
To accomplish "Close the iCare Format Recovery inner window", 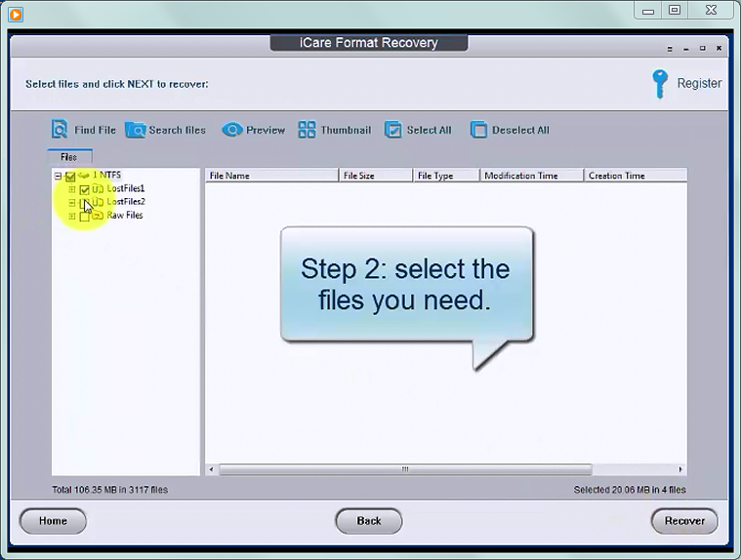I will point(719,48).
